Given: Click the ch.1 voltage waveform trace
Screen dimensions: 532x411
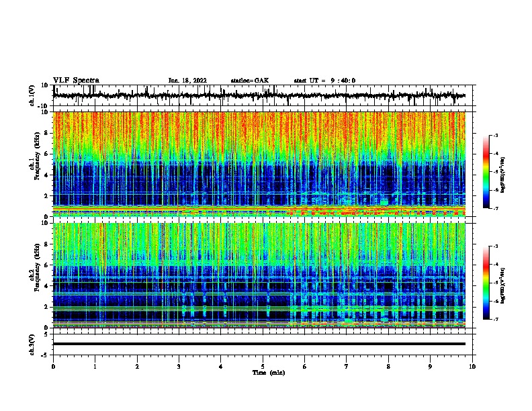Looking at the screenshot, I should click(259, 95).
